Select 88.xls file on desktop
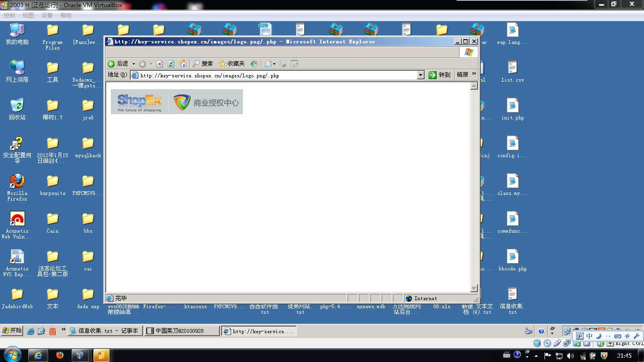This screenshot has width=644, height=362. [442, 306]
